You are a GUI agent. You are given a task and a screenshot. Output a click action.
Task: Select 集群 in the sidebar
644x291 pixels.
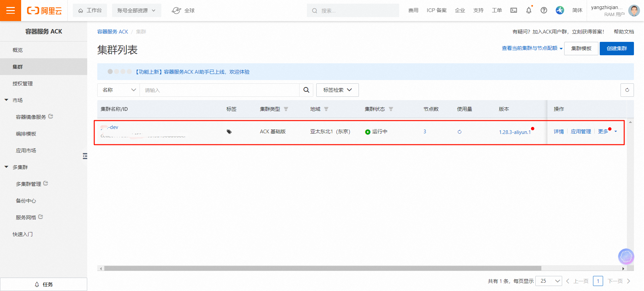[x=44, y=67]
